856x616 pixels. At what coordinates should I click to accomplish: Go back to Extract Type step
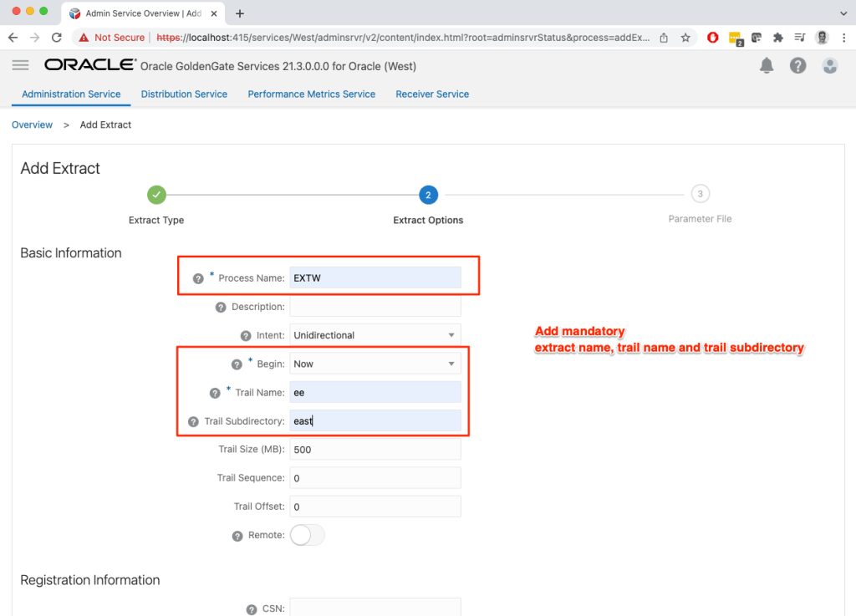coord(156,195)
